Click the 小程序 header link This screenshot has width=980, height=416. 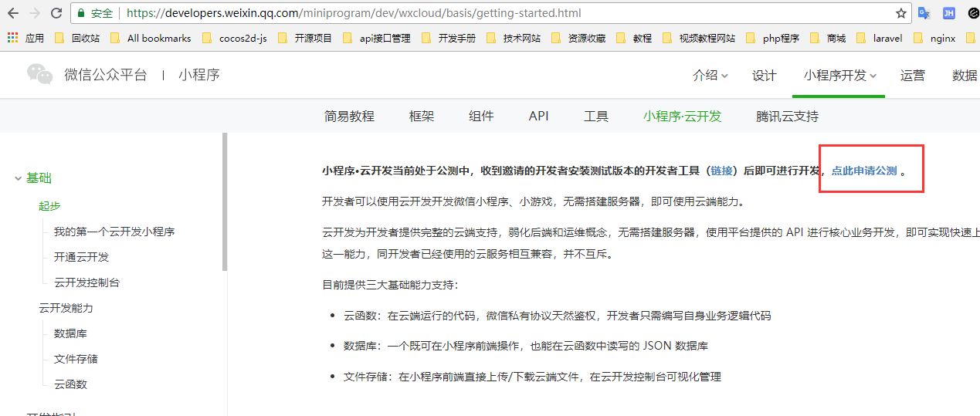click(199, 75)
